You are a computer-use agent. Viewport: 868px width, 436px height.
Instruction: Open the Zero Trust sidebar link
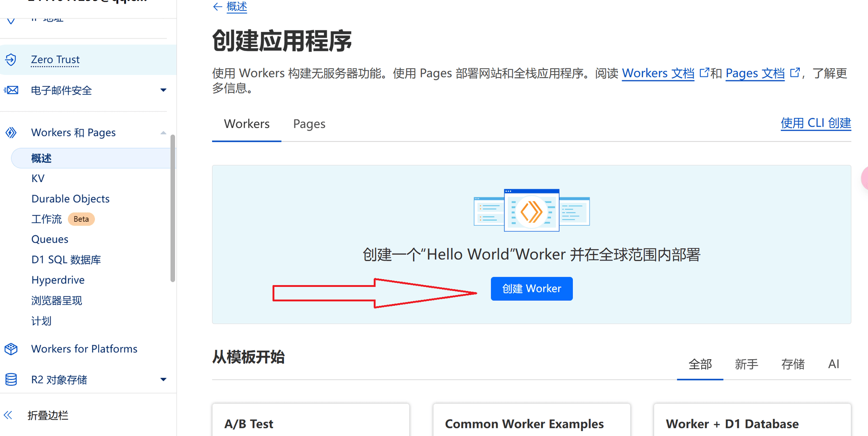click(55, 60)
